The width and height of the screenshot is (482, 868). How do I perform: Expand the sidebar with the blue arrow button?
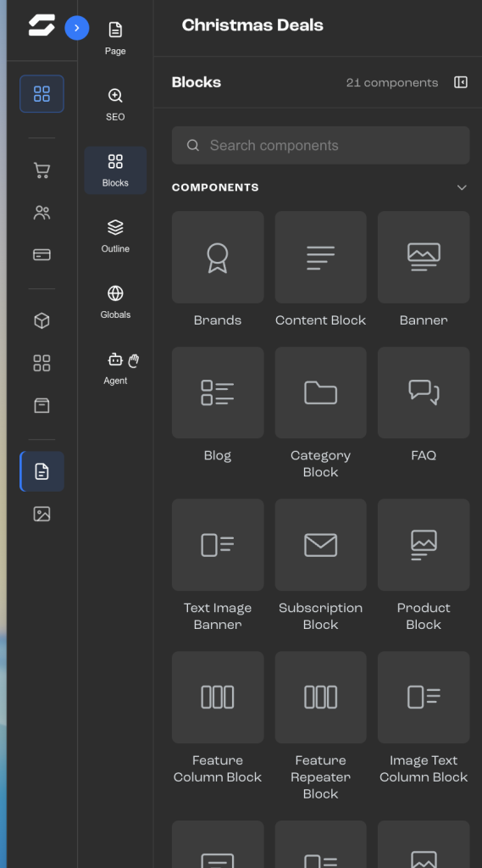click(77, 28)
